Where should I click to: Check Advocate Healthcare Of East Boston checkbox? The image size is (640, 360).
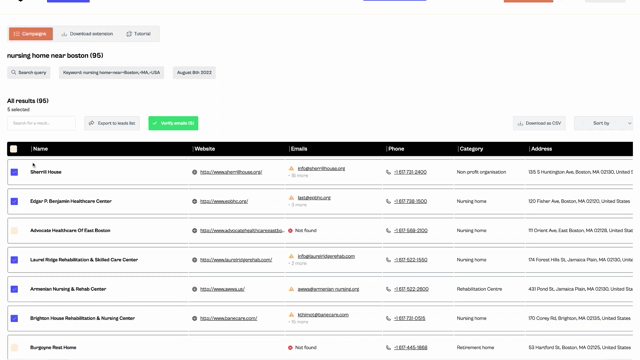pos(14,231)
